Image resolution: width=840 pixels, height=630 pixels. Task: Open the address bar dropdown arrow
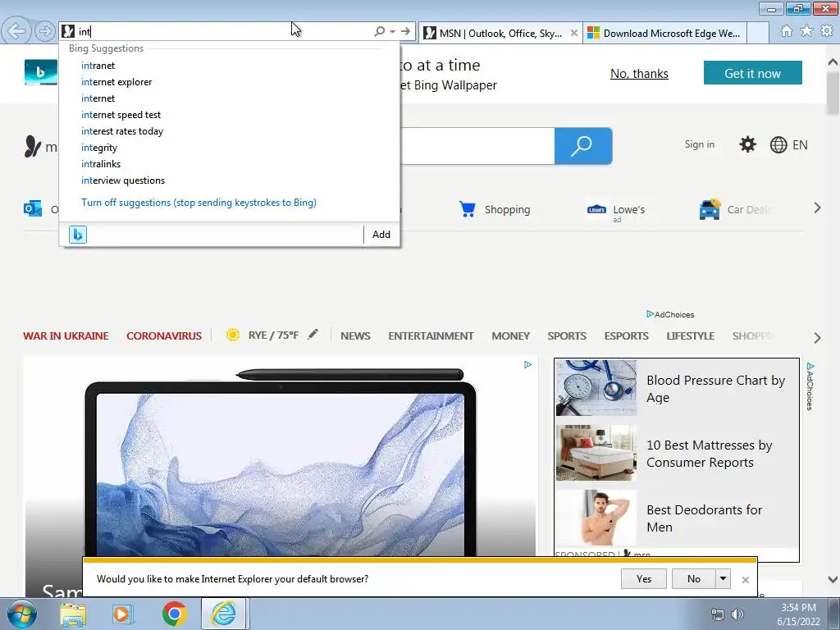393,32
